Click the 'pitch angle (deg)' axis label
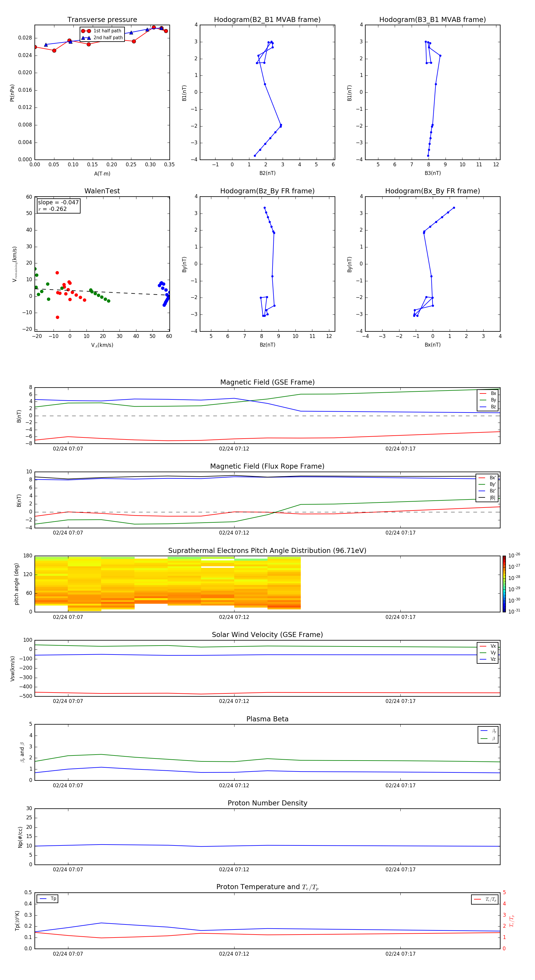Screen dimensions: 535x980 point(16,584)
